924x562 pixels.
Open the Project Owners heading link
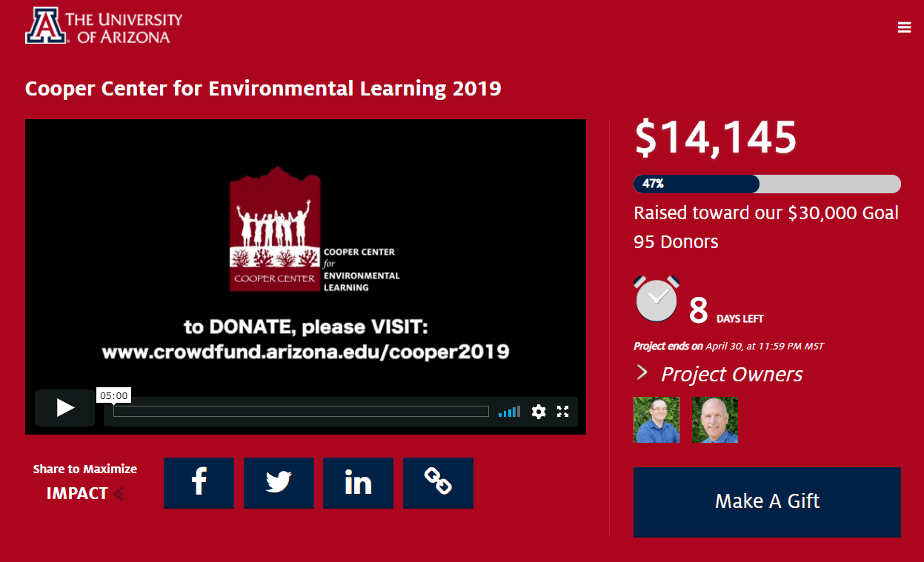click(x=731, y=374)
